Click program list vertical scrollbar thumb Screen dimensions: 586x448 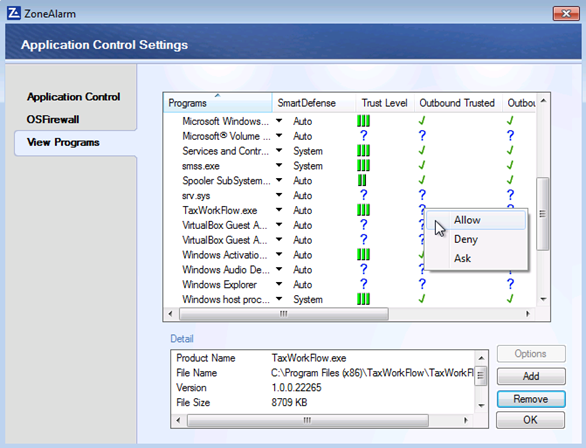pos(543,214)
